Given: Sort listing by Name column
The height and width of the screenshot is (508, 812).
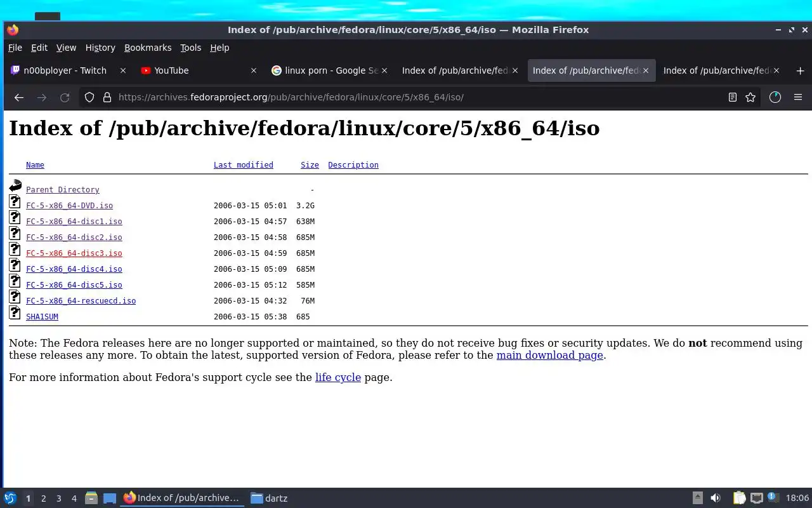Looking at the screenshot, I should click(x=35, y=165).
